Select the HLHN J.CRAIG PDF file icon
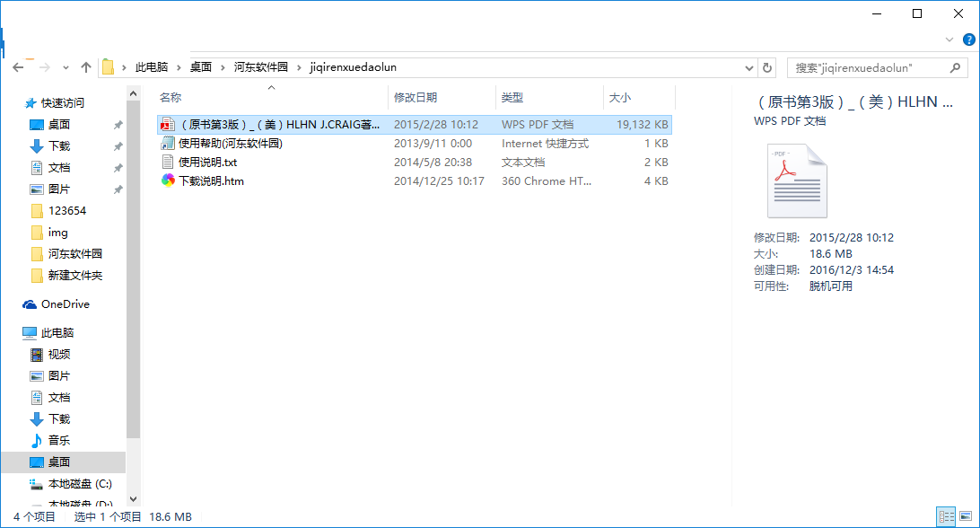The image size is (980, 528). 168,125
